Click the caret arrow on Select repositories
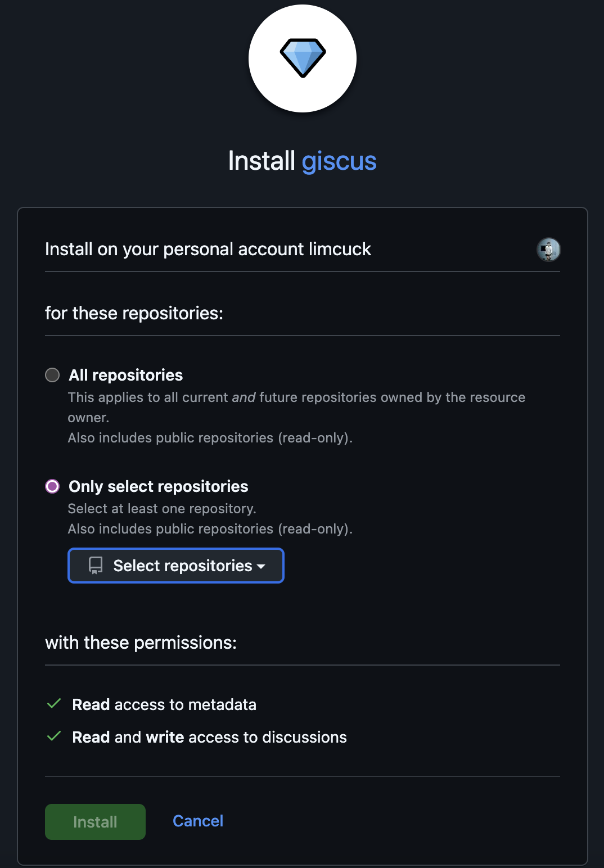The height and width of the screenshot is (868, 604). [261, 567]
